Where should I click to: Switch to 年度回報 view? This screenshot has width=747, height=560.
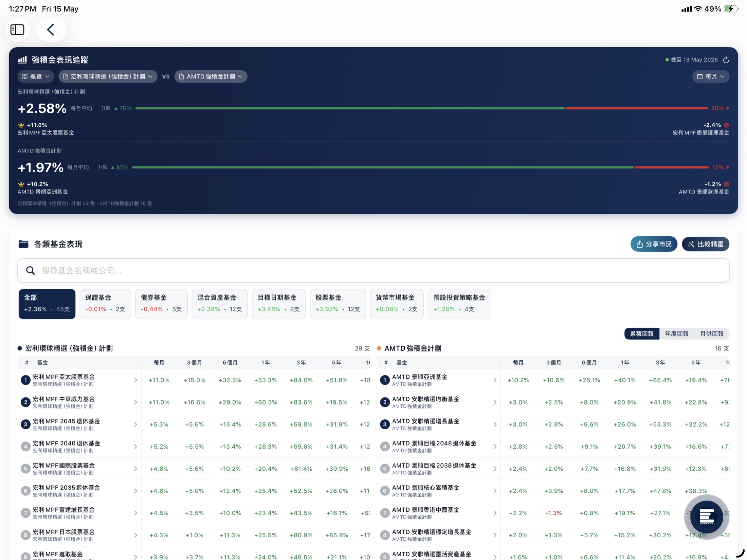pyautogui.click(x=677, y=333)
